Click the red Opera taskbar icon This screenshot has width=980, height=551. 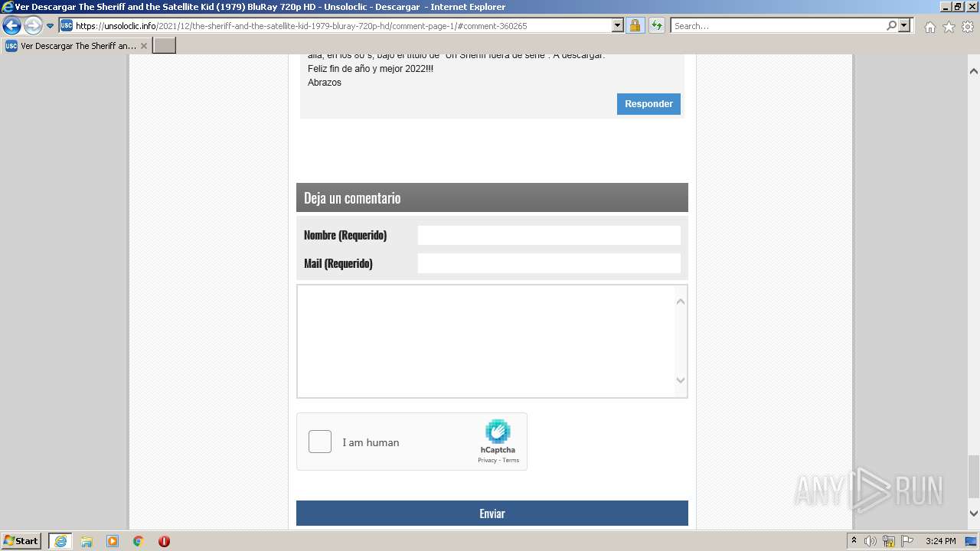pos(164,541)
